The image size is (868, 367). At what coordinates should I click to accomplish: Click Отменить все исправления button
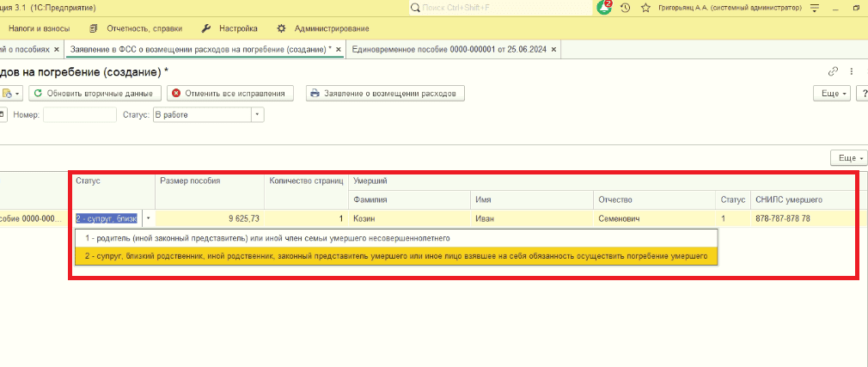coord(229,94)
